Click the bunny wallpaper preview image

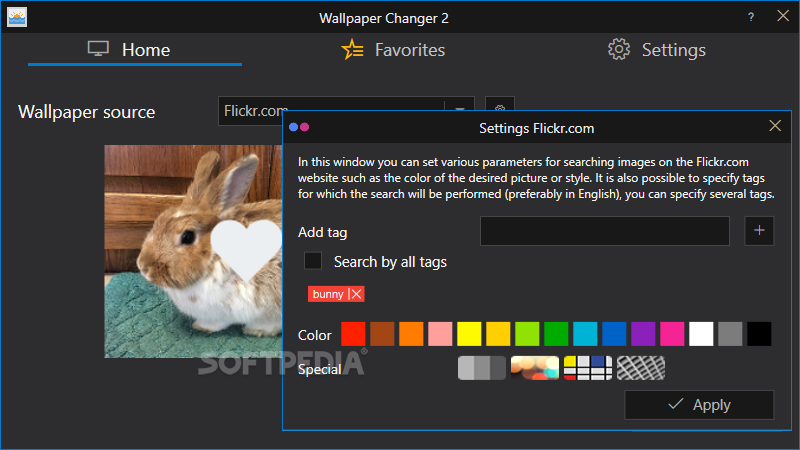point(193,251)
